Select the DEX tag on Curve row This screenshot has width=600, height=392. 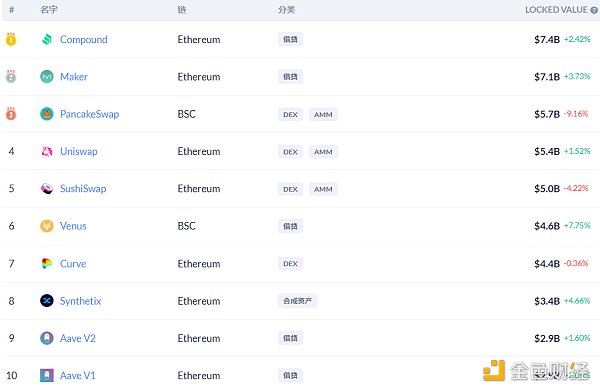pyautogui.click(x=290, y=264)
